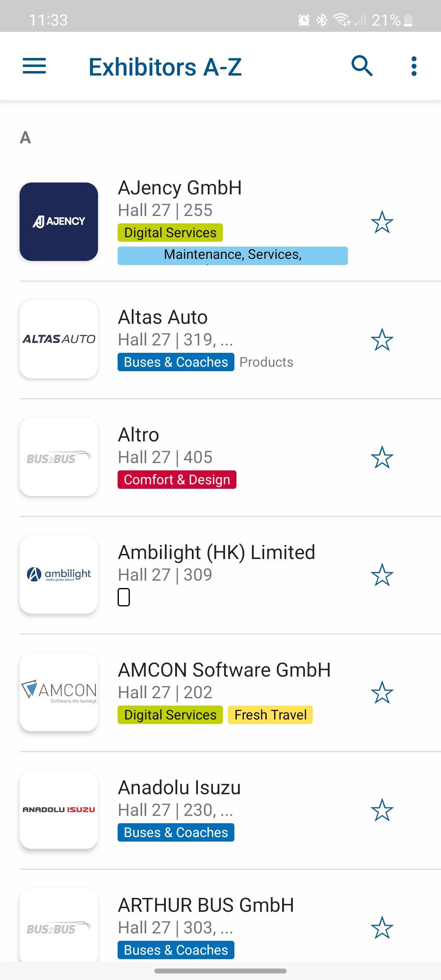Star AMCON Software GmbH
This screenshot has width=441, height=980.
click(382, 693)
